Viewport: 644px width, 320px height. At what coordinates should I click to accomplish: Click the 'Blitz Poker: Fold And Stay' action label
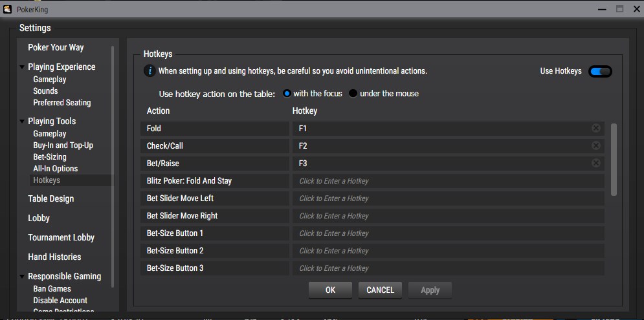click(189, 181)
